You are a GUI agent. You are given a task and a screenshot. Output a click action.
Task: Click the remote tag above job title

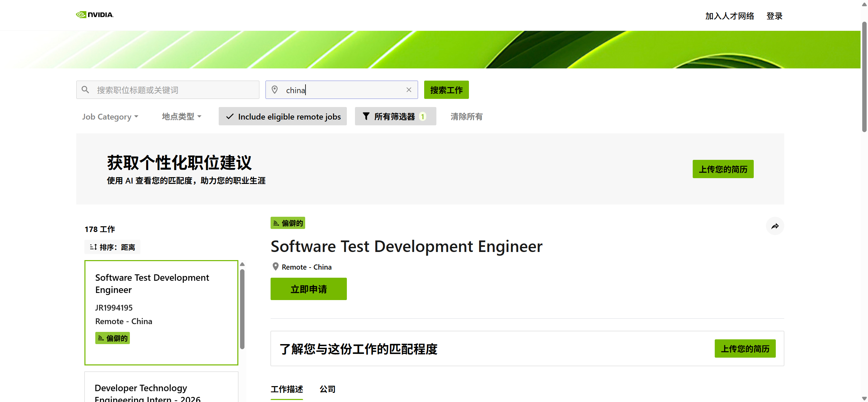tap(288, 223)
